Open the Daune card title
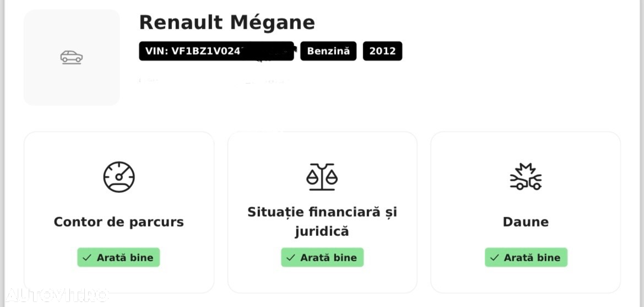 pos(526,222)
